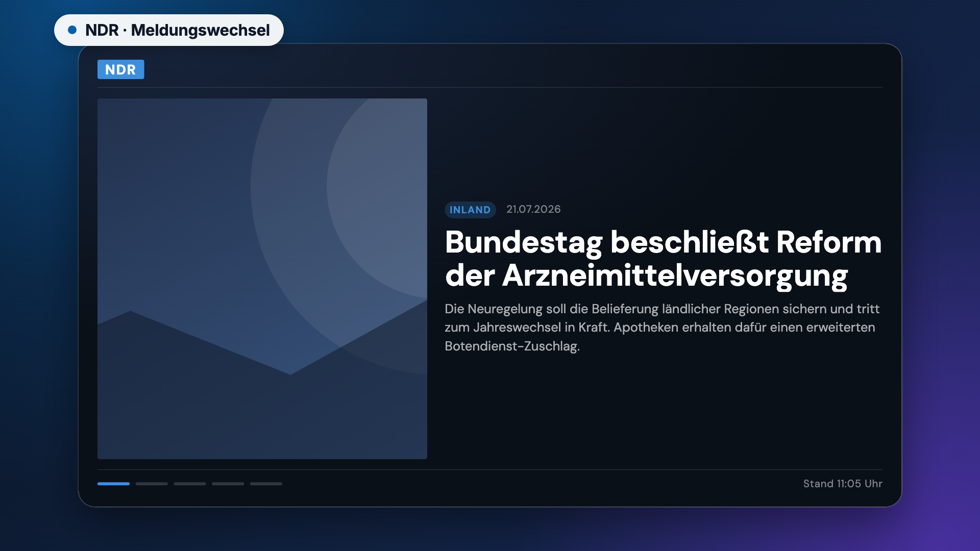
Task: Click the summary paragraph about Botendienst-Zuschlag
Action: pos(662,328)
